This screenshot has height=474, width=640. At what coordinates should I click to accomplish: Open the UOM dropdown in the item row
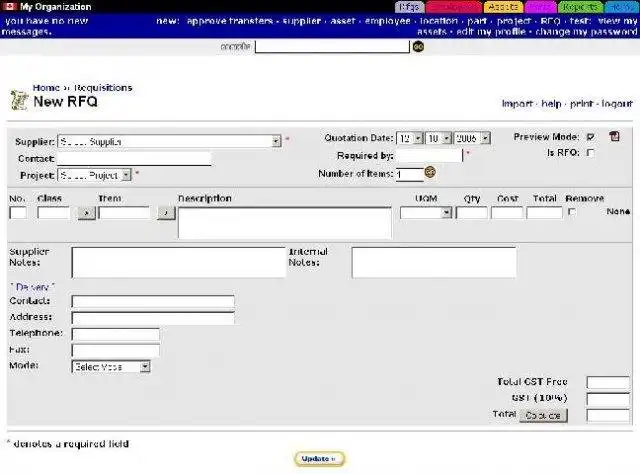click(x=426, y=213)
